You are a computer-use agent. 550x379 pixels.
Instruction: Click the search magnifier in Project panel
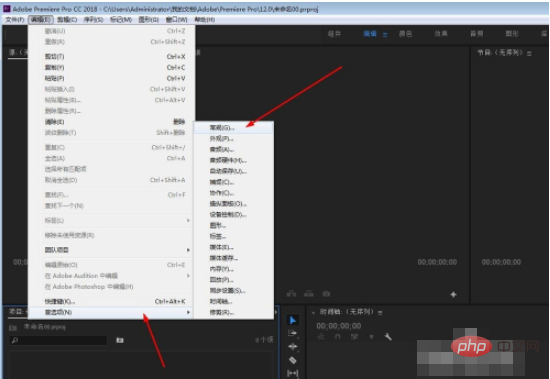(x=15, y=340)
